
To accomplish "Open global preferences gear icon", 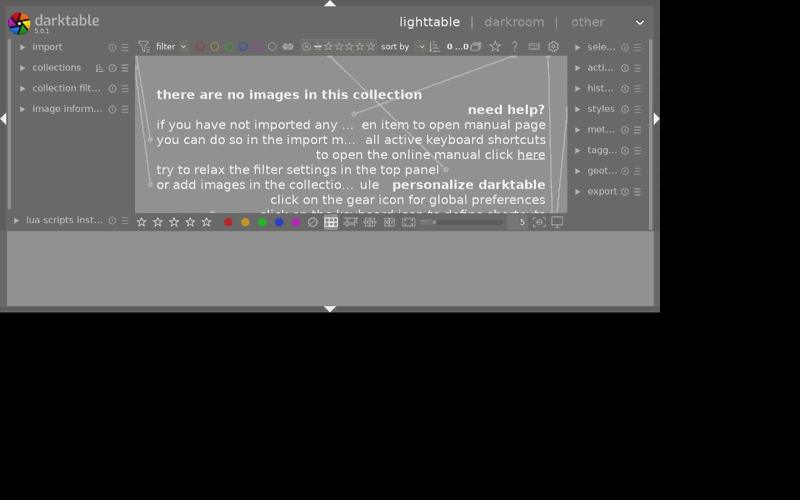I will click(x=553, y=47).
